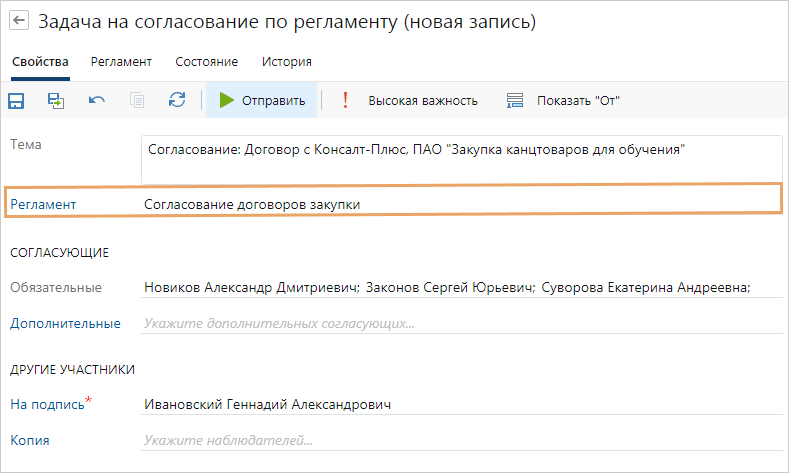This screenshot has width=789, height=473.
Task: Save the task with the diskette icon
Action: click(x=17, y=100)
